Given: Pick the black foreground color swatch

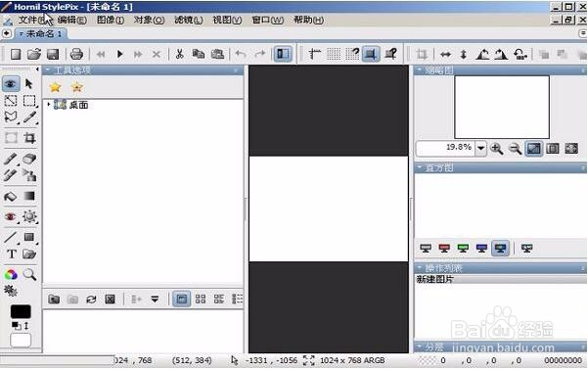Looking at the screenshot, I should point(21,311).
